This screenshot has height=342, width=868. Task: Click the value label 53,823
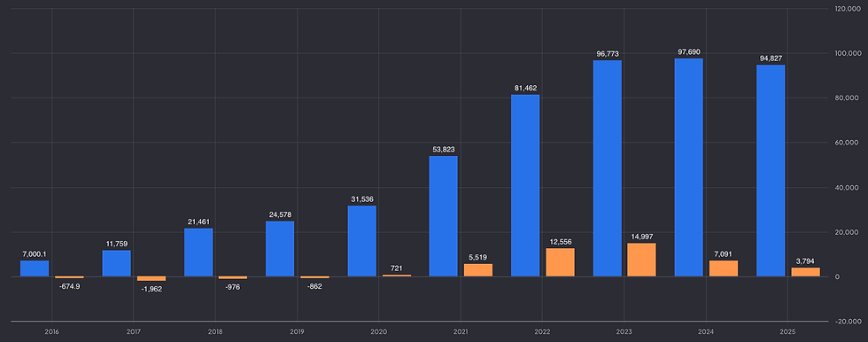tap(444, 150)
